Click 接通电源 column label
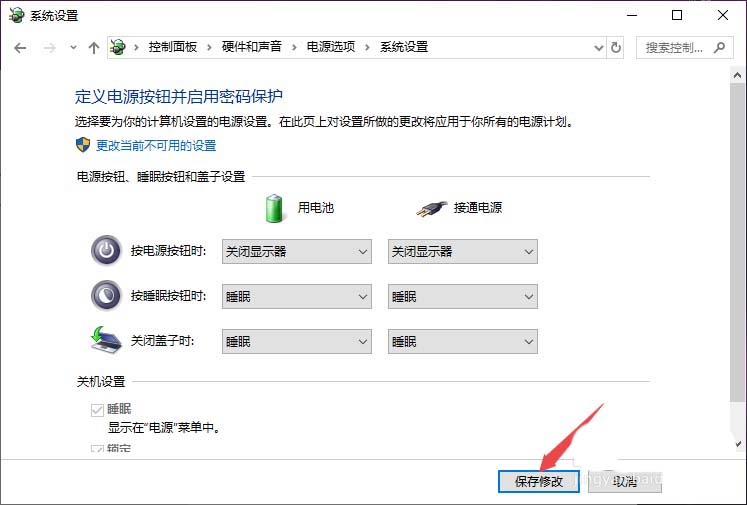 (x=478, y=208)
